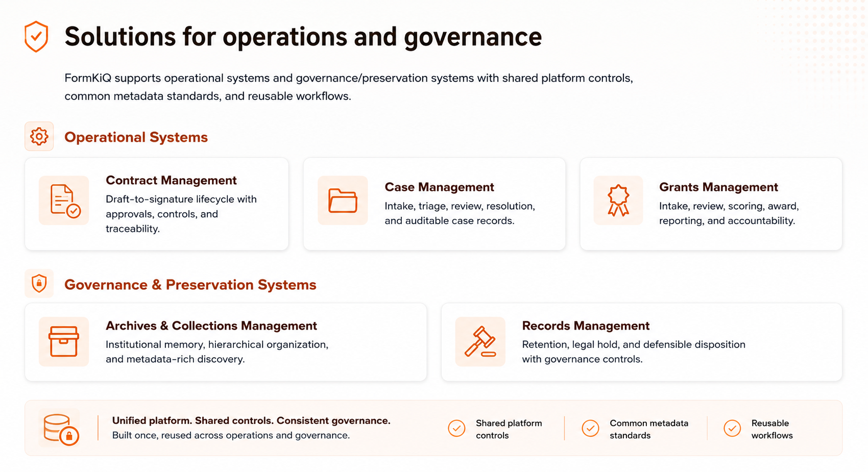Click 'Built once, reused across operations' text
868x472 pixels.
(x=231, y=435)
